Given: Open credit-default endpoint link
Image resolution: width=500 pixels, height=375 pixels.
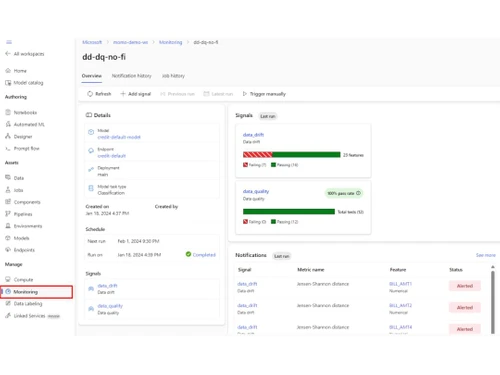Looking at the screenshot, I should tap(112, 156).
